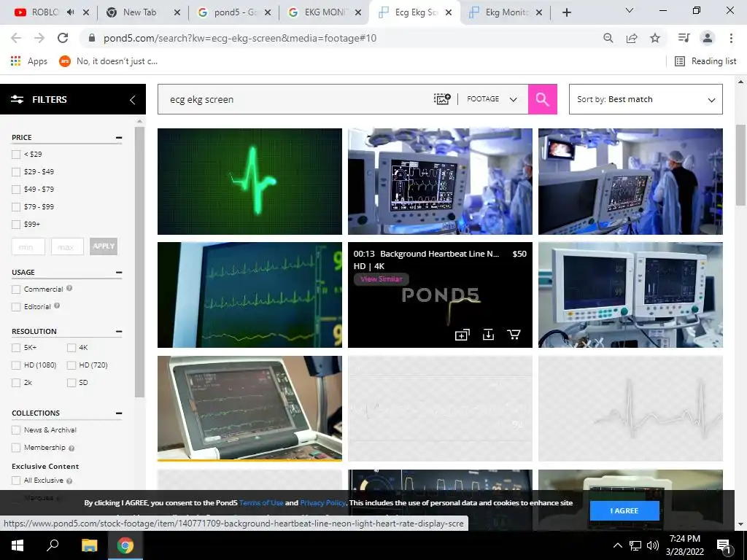This screenshot has width=747, height=560.
Task: Open Chrome three-dot menu
Action: pyautogui.click(x=731, y=38)
